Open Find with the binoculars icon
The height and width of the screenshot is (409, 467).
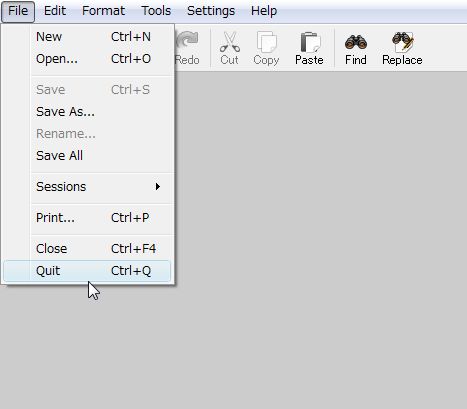point(356,42)
